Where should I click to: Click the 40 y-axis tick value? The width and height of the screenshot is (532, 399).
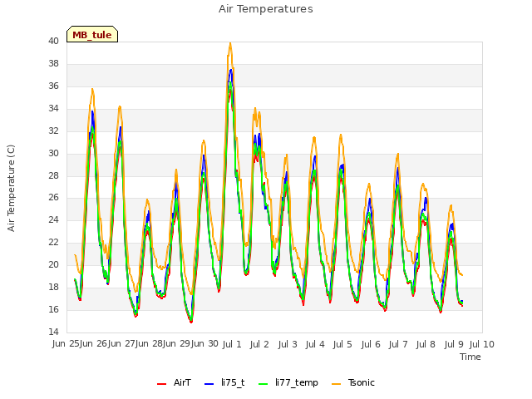tap(53, 41)
